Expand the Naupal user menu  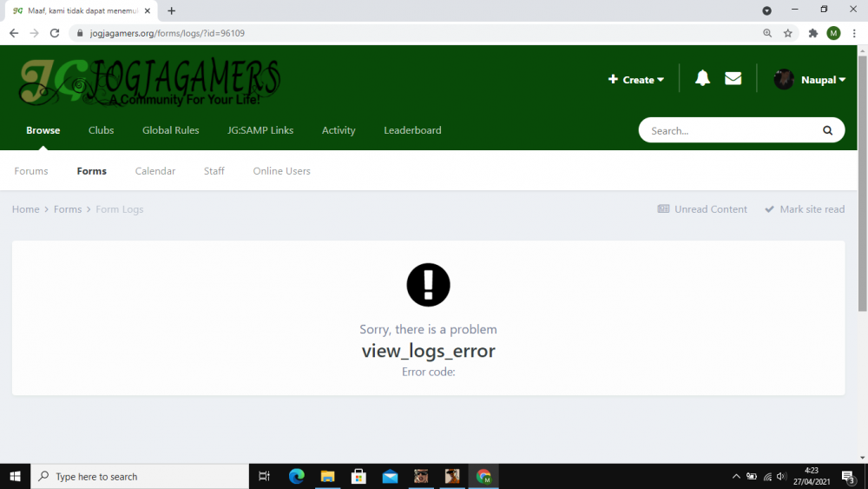823,80
